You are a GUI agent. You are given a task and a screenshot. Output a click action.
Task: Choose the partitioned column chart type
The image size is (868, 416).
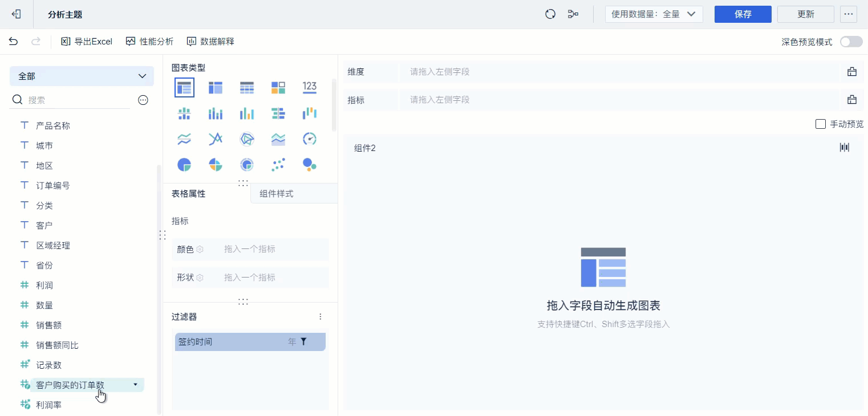(x=184, y=113)
